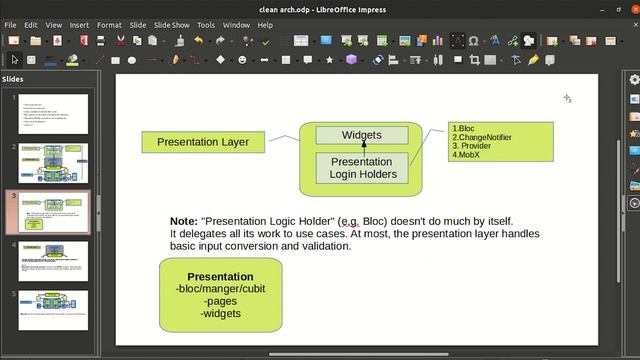Click the New presentation icon
This screenshot has height=360, width=640.
(14, 40)
